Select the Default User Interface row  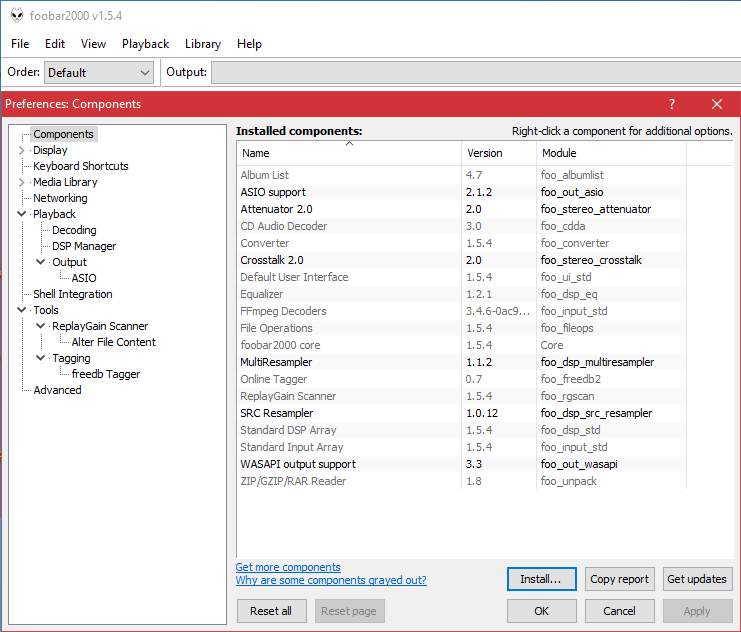(x=462, y=277)
